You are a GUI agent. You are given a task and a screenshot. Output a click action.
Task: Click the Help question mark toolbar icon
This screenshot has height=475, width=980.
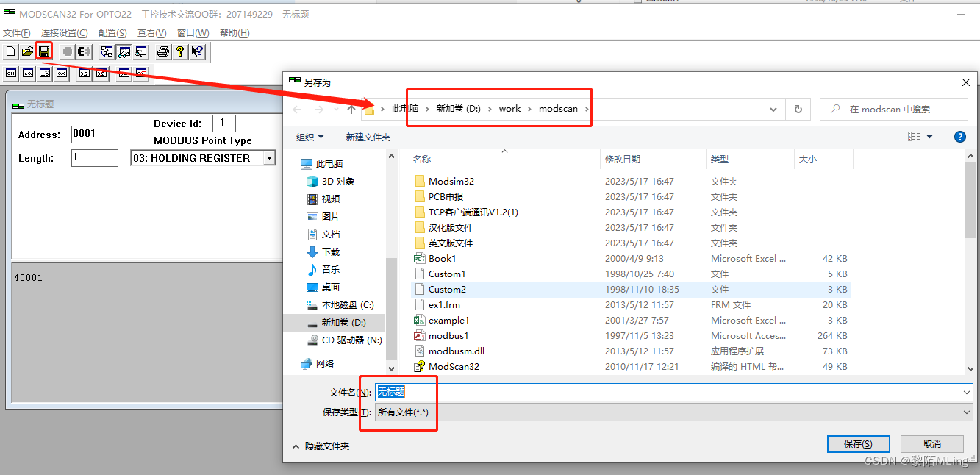coord(180,51)
